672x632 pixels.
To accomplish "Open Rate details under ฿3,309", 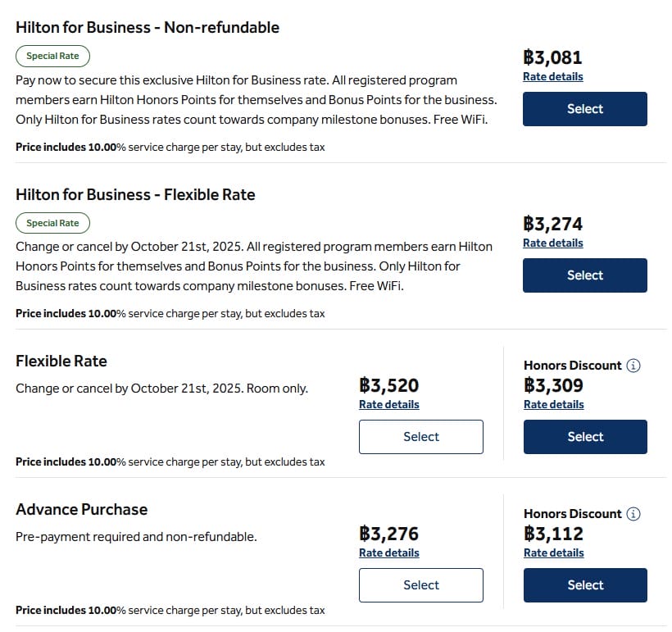I will coord(553,404).
